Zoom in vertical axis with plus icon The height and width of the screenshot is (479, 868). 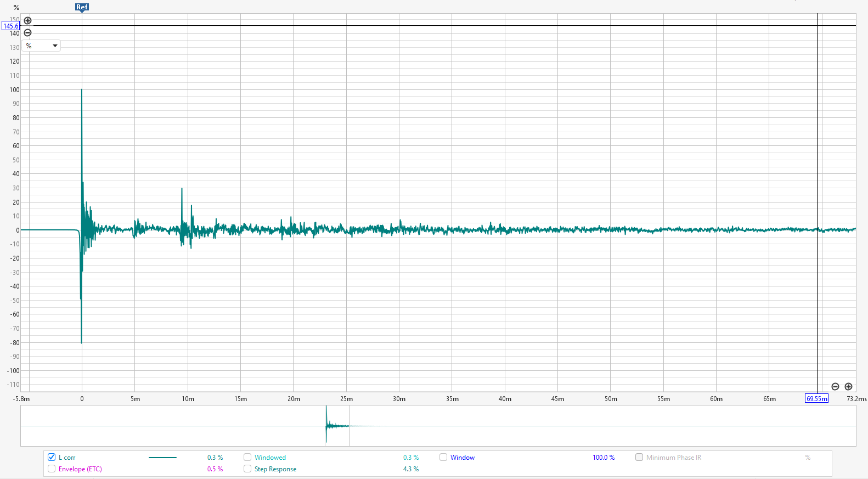click(27, 21)
